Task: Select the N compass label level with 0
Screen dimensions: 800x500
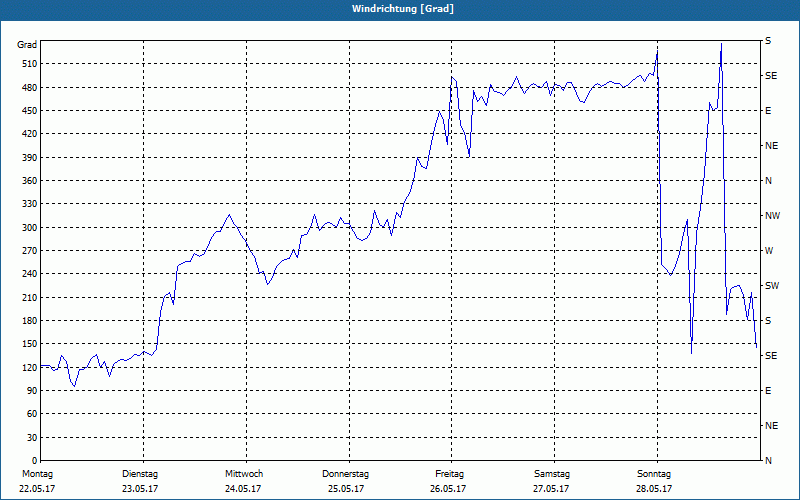Action: [x=768, y=461]
